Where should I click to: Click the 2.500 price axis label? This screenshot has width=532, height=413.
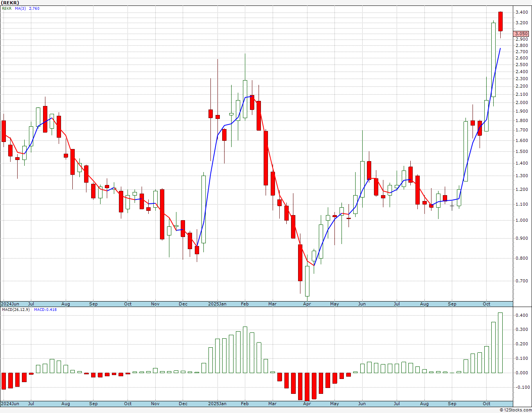tap(522, 65)
